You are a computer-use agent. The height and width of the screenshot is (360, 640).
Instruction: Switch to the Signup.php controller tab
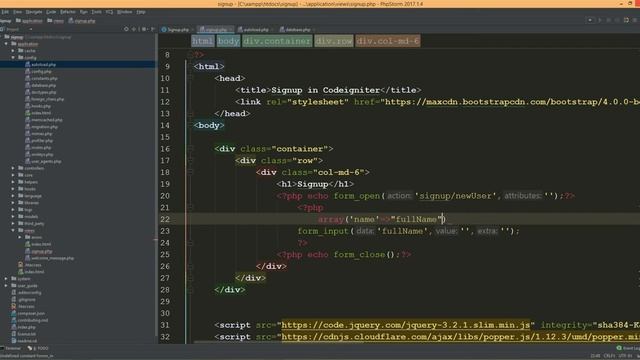pyautogui.click(x=176, y=30)
